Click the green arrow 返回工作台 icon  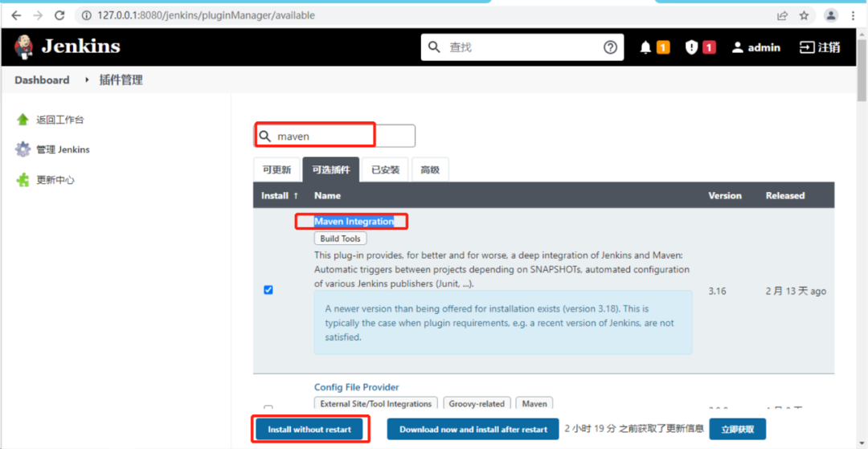23,120
